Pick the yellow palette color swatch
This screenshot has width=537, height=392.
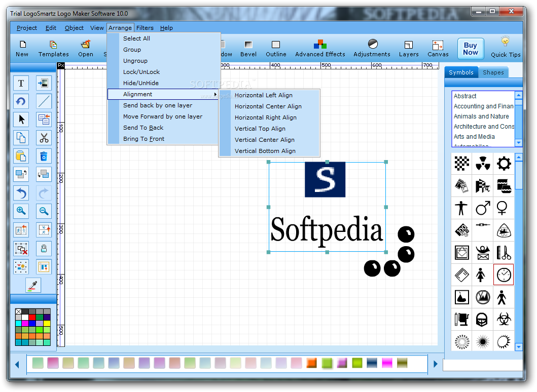tap(47, 323)
